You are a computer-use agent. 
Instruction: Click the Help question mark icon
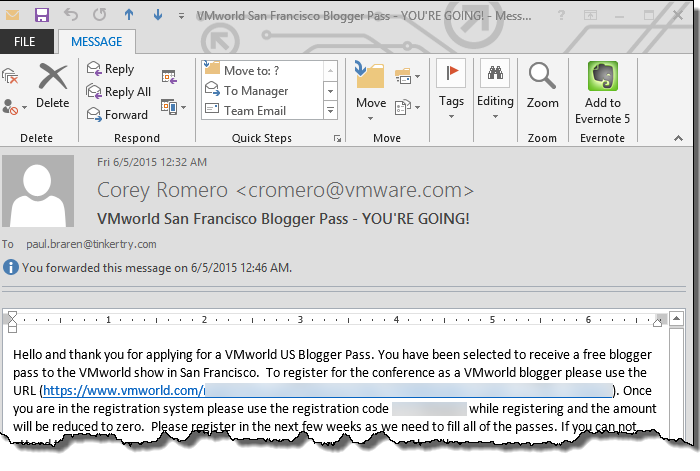pos(561,16)
